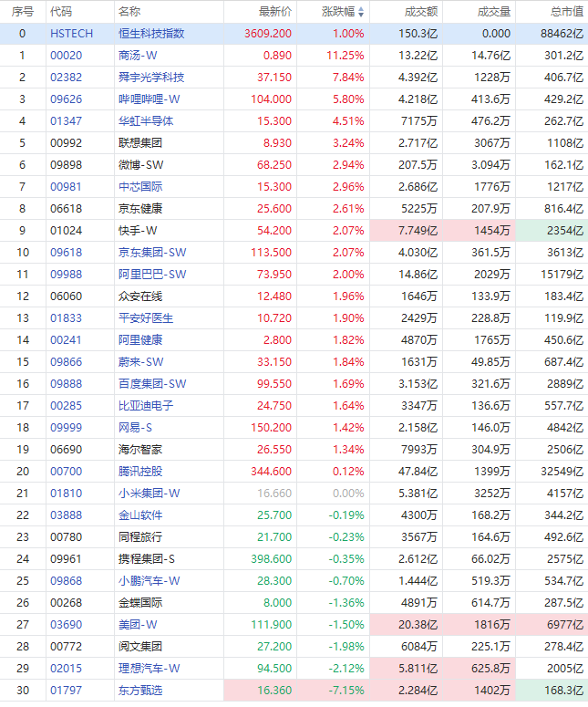Open 理想汽车-W stock
Viewport: 588px width, 707px height.
click(x=150, y=668)
